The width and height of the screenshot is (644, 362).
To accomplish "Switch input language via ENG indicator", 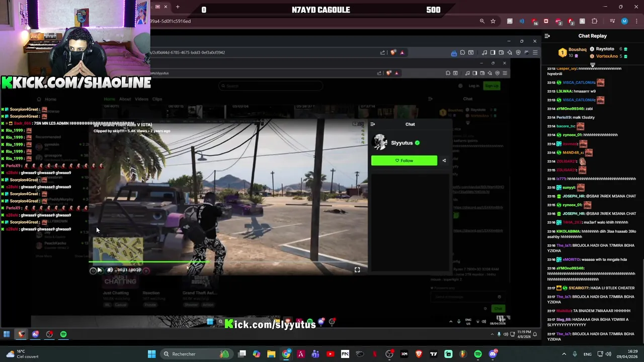I will (588, 354).
